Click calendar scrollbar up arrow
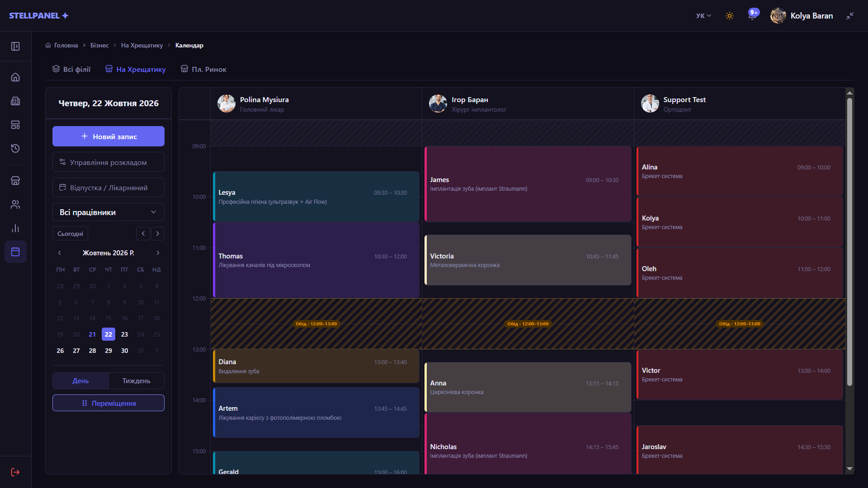This screenshot has height=488, width=868. click(x=849, y=93)
